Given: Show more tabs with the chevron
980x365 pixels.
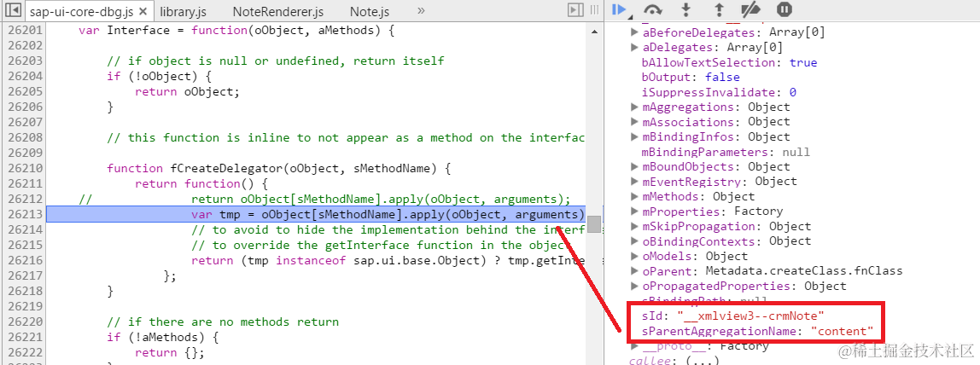Looking at the screenshot, I should pos(421,10).
